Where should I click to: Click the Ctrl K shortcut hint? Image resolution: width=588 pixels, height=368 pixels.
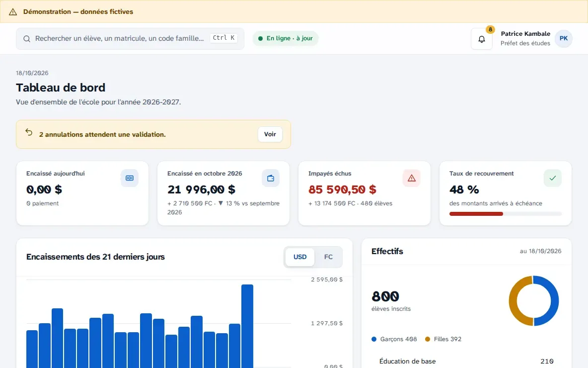(x=223, y=38)
